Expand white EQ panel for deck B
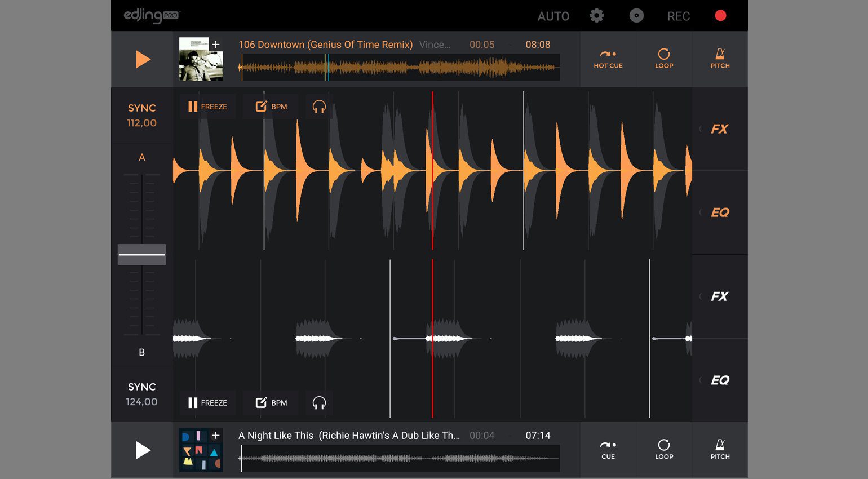 coord(720,380)
